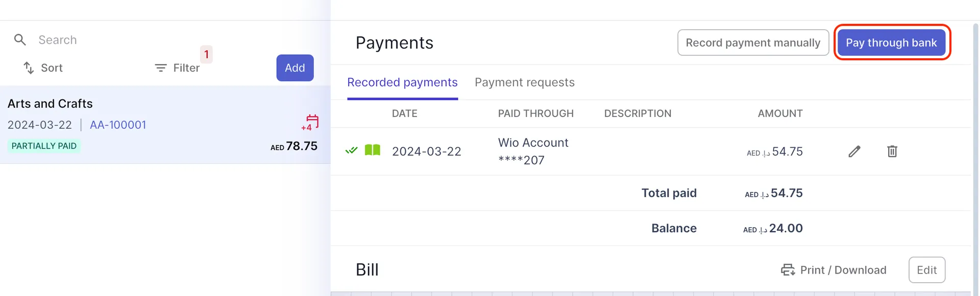Click the green double-checkmark reconciliation icon
The width and height of the screenshot is (980, 296).
point(351,150)
